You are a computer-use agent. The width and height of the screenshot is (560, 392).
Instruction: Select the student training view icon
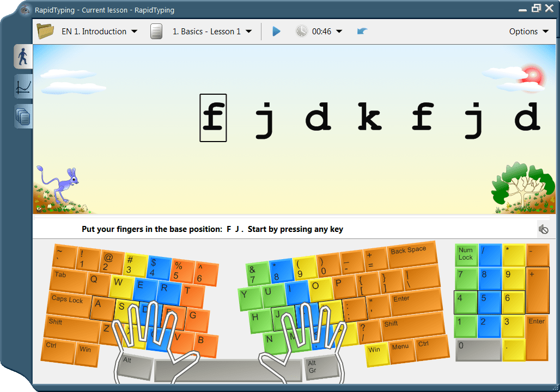22,56
